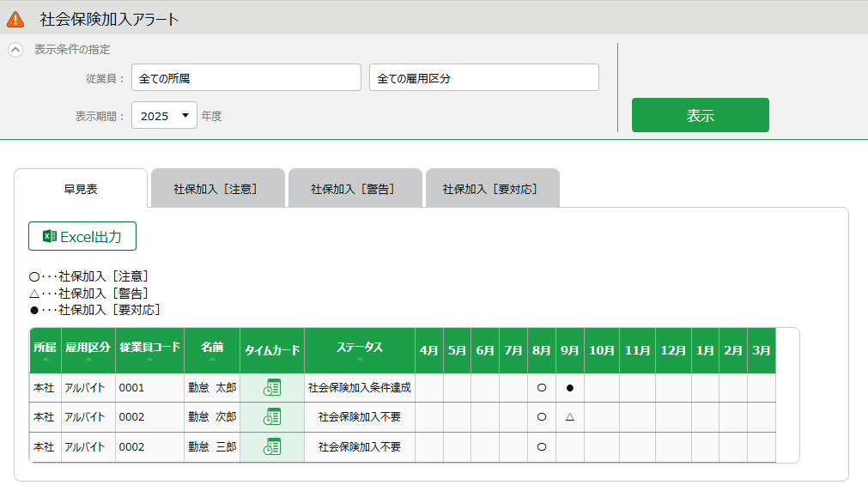Click the 4月 column header
868x485 pixels.
tap(429, 350)
